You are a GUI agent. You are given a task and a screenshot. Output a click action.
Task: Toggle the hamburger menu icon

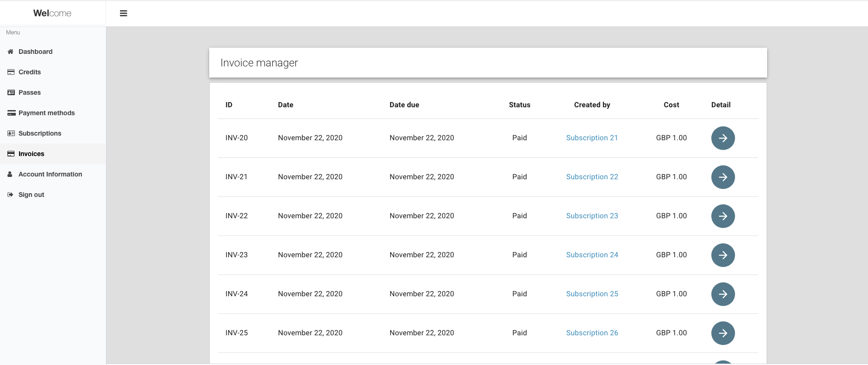[124, 13]
